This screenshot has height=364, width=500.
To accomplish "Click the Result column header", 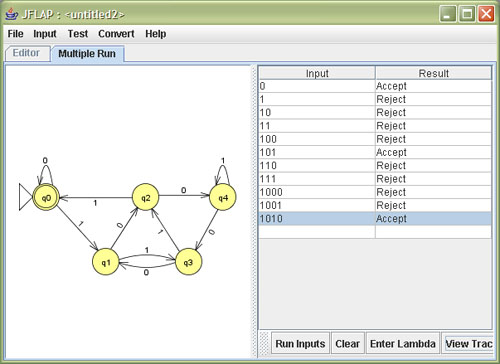I will point(433,73).
